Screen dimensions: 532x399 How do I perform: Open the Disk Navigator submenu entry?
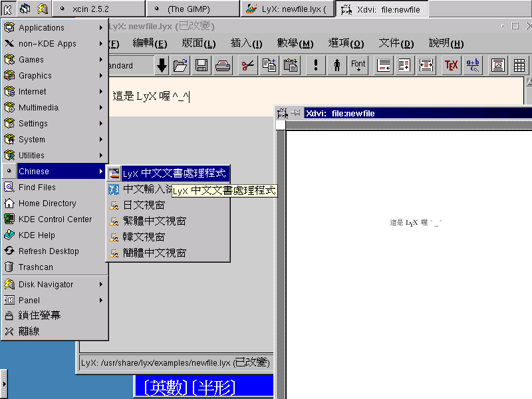tap(55, 285)
